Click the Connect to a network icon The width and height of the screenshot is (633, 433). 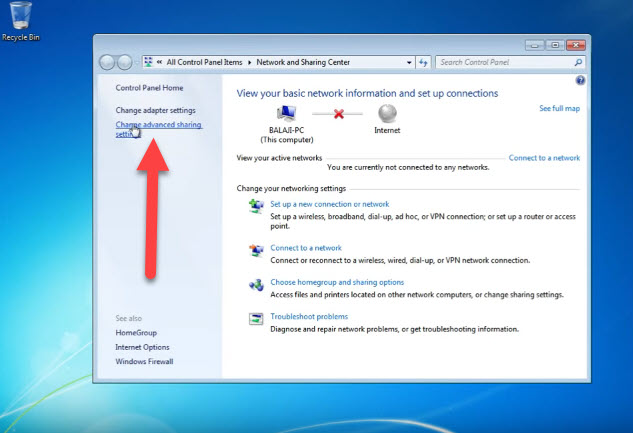click(256, 250)
